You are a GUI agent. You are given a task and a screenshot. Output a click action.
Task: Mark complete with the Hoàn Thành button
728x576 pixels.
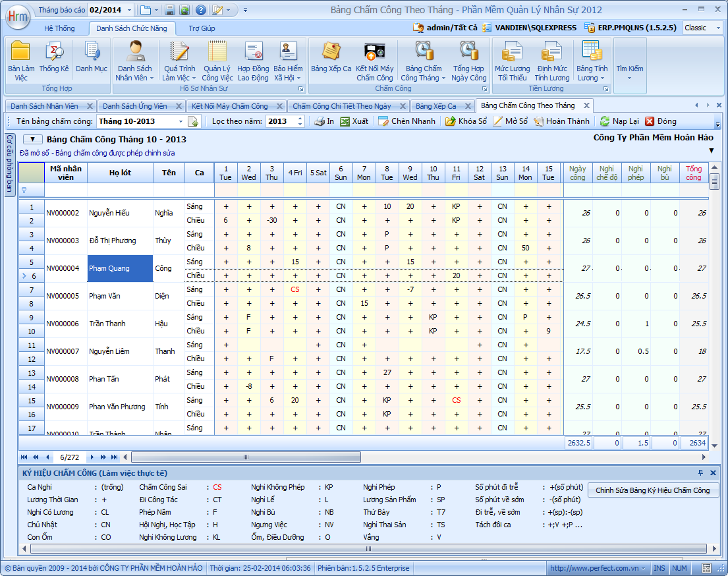561,121
